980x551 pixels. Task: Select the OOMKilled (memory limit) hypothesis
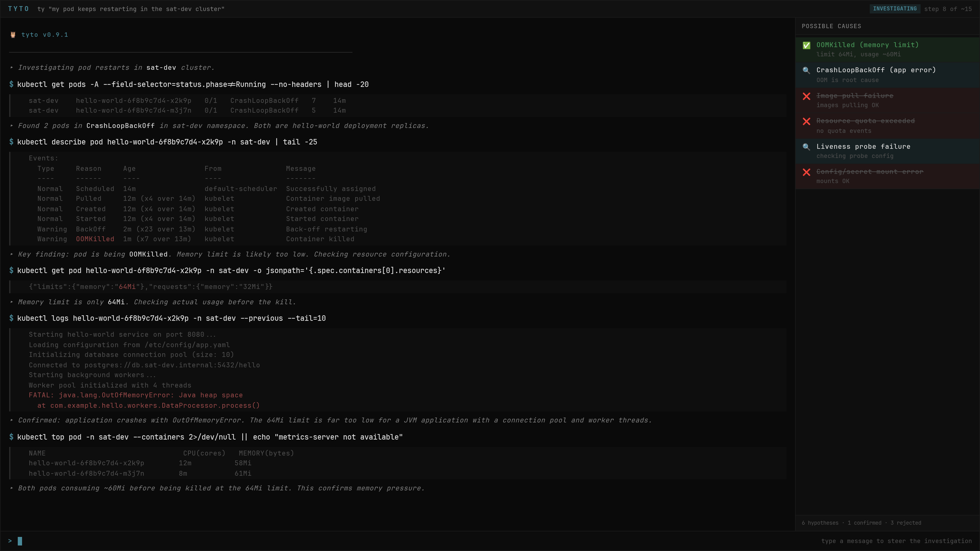click(867, 45)
